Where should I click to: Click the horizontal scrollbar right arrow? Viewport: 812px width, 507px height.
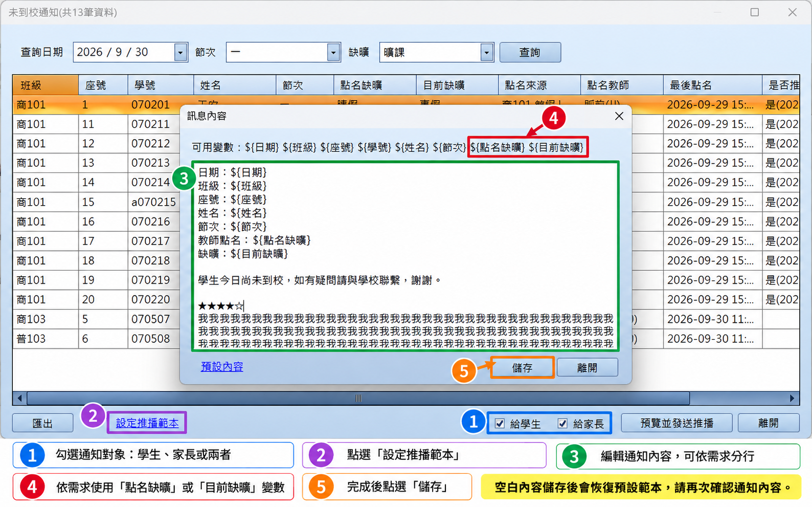pyautogui.click(x=793, y=398)
